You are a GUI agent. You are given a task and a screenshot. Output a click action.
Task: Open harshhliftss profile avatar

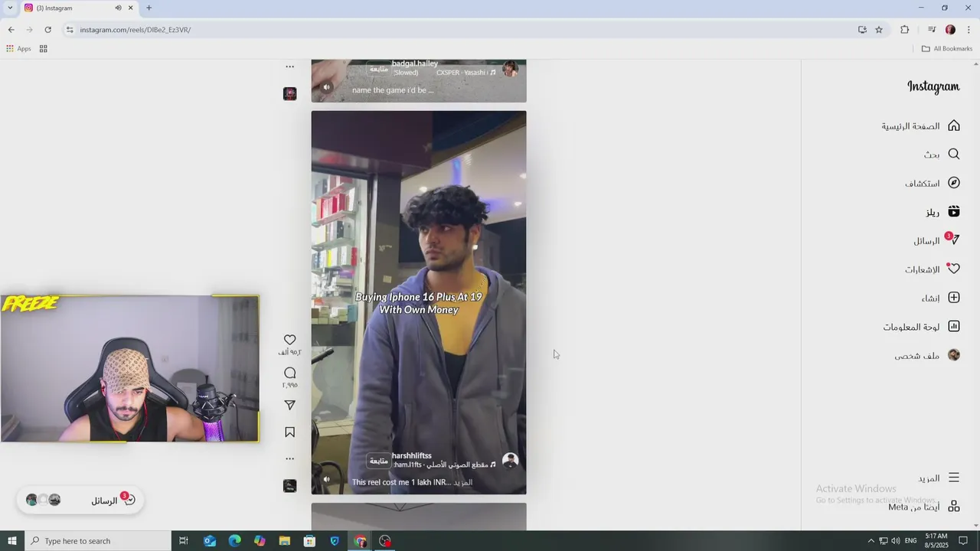tap(510, 460)
